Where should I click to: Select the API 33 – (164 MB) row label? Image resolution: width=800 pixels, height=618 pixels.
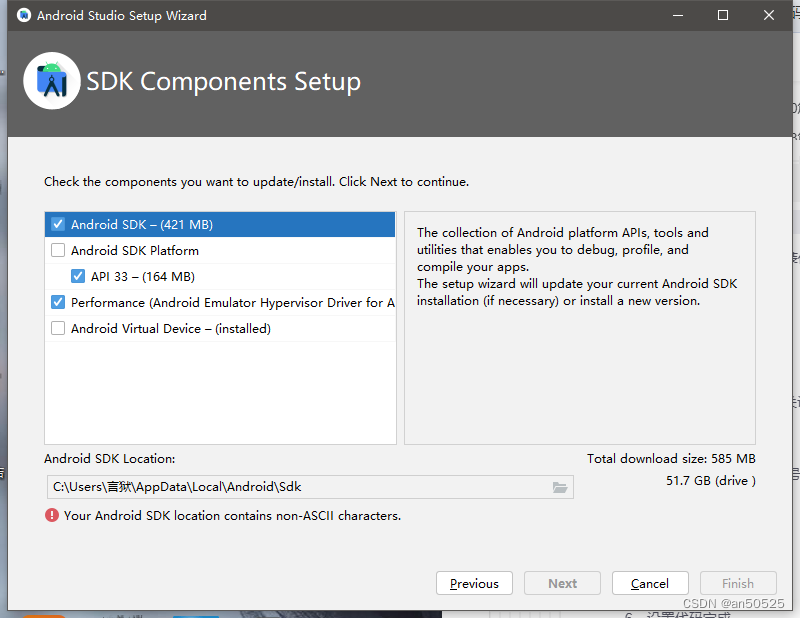click(x=143, y=277)
